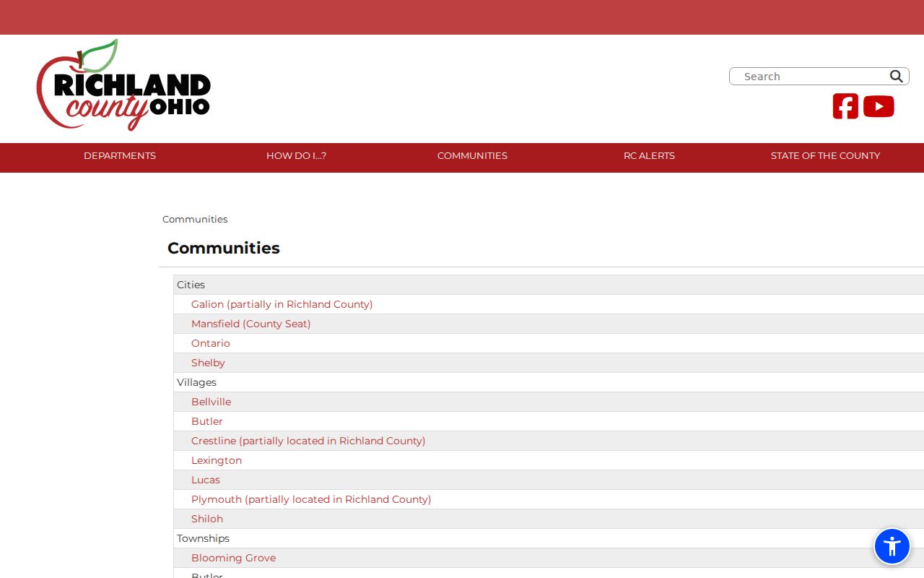
Task: Open the Ontario city link
Action: click(x=211, y=343)
